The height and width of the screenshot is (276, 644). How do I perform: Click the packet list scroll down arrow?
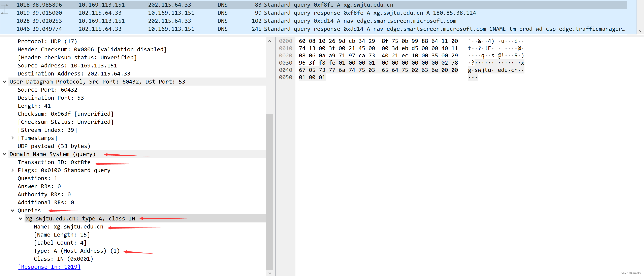[x=640, y=31]
